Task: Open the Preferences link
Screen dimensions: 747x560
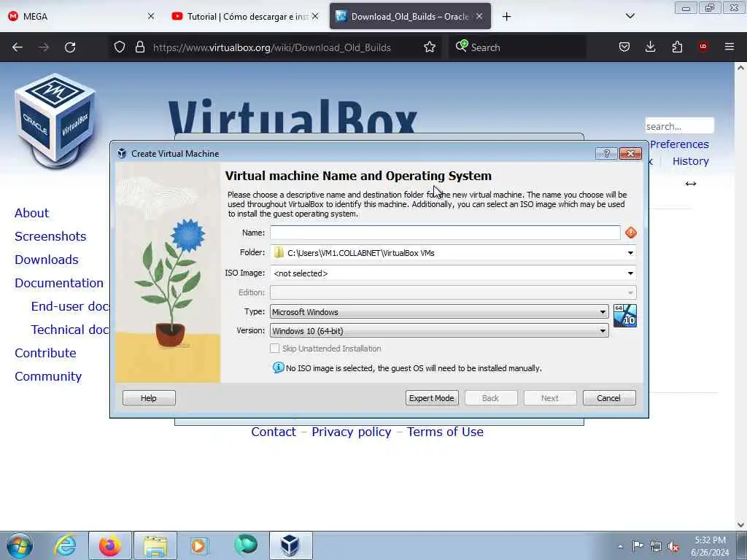Action: [679, 144]
